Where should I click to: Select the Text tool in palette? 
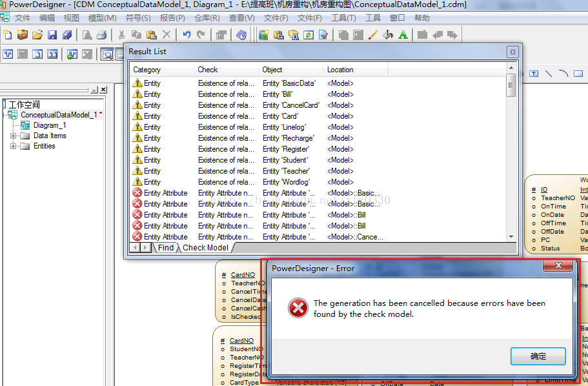pyautogui.click(x=534, y=74)
